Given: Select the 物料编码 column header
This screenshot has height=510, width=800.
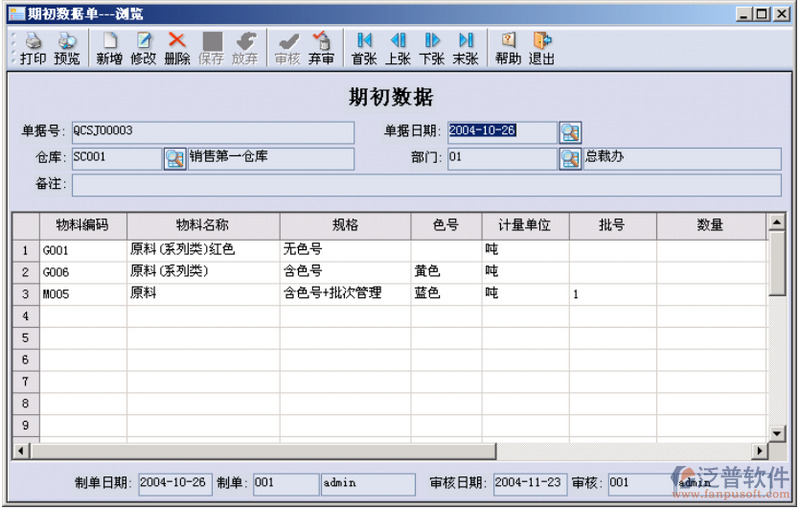Looking at the screenshot, I should pos(82,225).
